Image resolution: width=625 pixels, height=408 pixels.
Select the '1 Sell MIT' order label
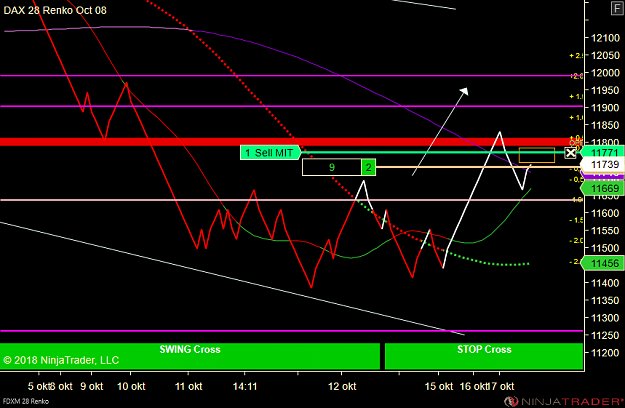[270, 153]
